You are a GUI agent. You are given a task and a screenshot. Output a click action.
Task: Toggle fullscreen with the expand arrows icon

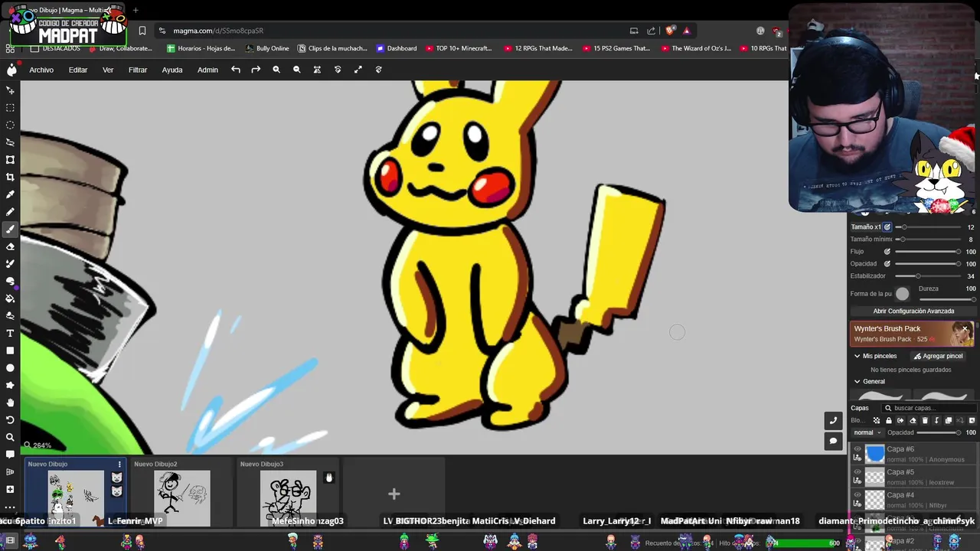coord(358,70)
